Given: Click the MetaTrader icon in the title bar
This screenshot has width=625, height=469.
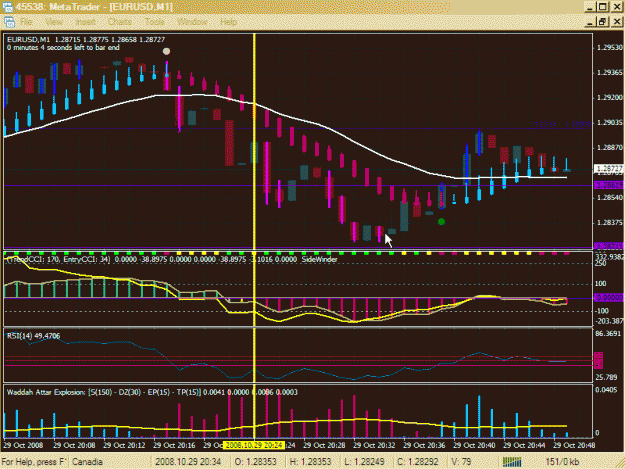Looking at the screenshot, I should 7,7.
